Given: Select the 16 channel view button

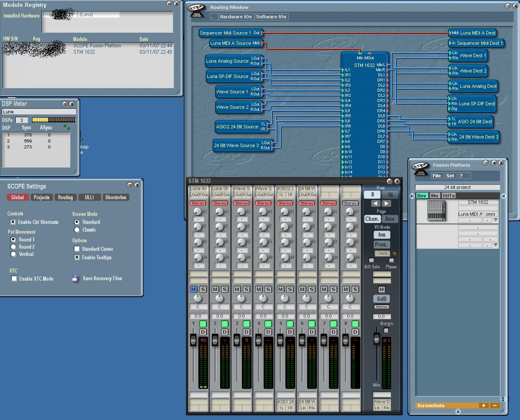Looking at the screenshot, I should pos(390,194).
